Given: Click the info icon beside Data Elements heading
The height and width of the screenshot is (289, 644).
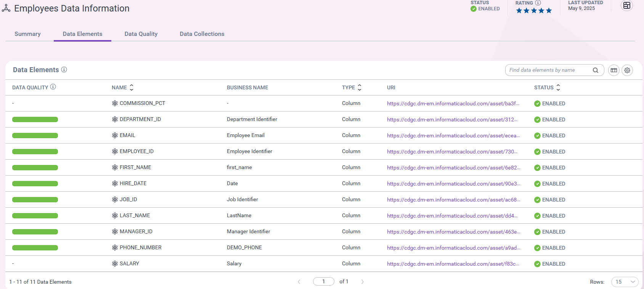Looking at the screenshot, I should click(x=64, y=69).
